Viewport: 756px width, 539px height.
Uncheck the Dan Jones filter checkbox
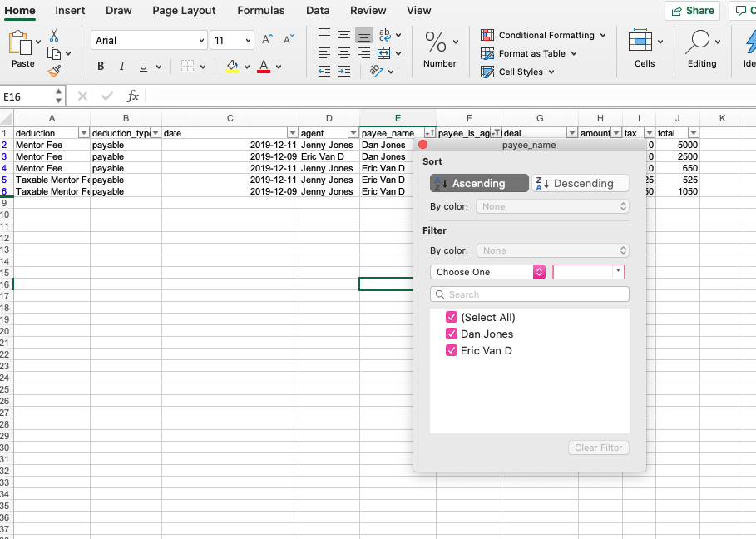(452, 334)
